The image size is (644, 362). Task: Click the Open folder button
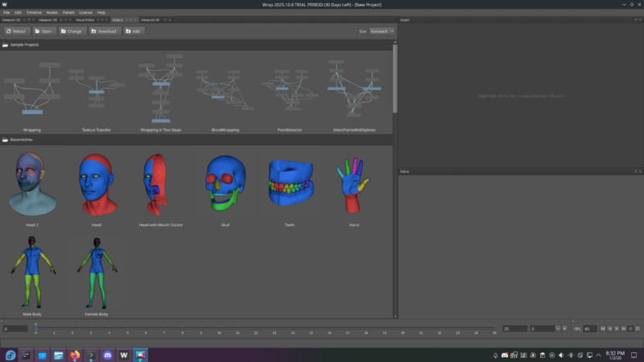tap(43, 31)
